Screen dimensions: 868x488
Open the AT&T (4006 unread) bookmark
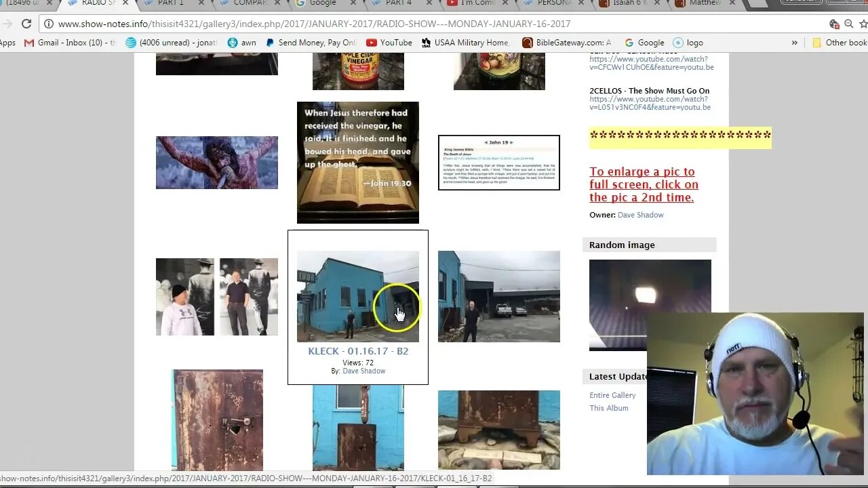[x=171, y=42]
